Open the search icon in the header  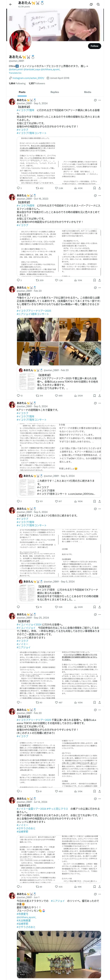point(98,4)
